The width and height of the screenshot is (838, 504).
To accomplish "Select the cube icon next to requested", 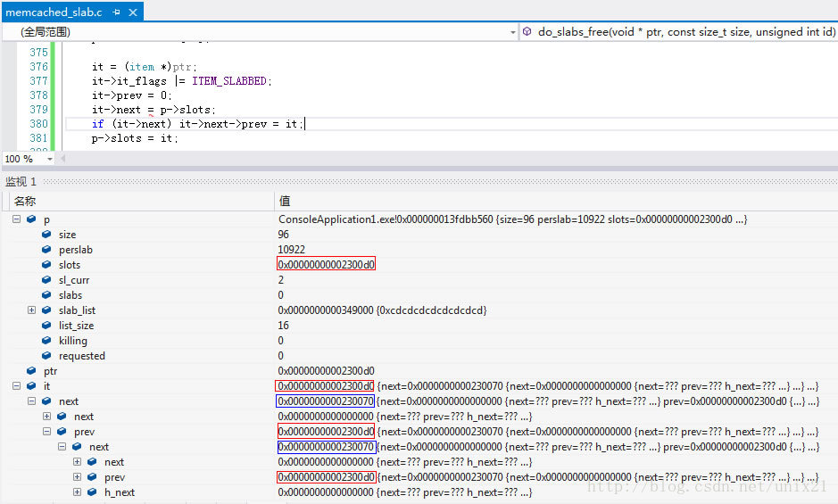I will tap(46, 355).
